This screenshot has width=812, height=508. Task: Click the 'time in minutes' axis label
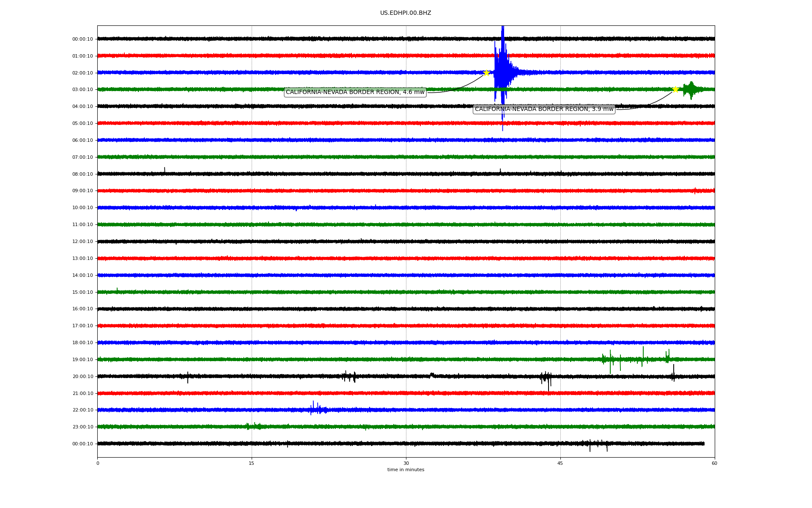406,470
